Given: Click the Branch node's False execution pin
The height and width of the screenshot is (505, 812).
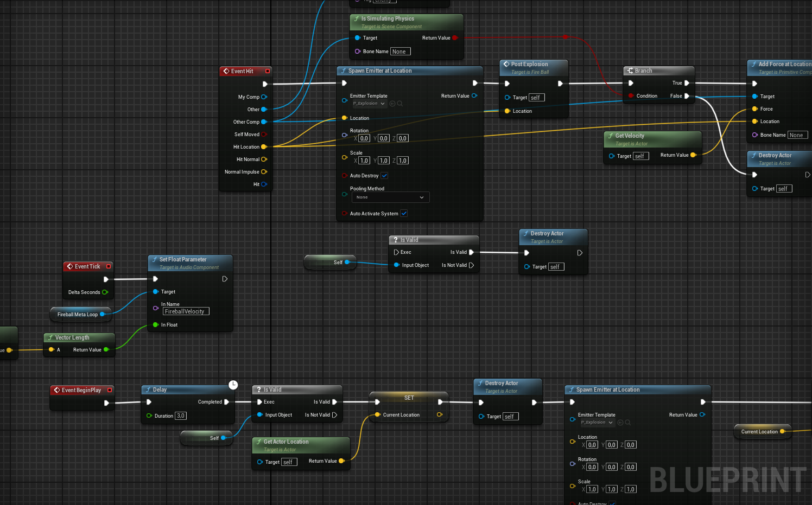Looking at the screenshot, I should [687, 96].
